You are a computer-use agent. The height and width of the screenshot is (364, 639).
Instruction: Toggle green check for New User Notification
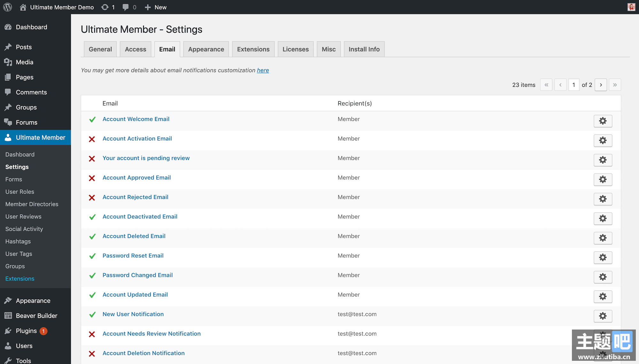pyautogui.click(x=92, y=315)
